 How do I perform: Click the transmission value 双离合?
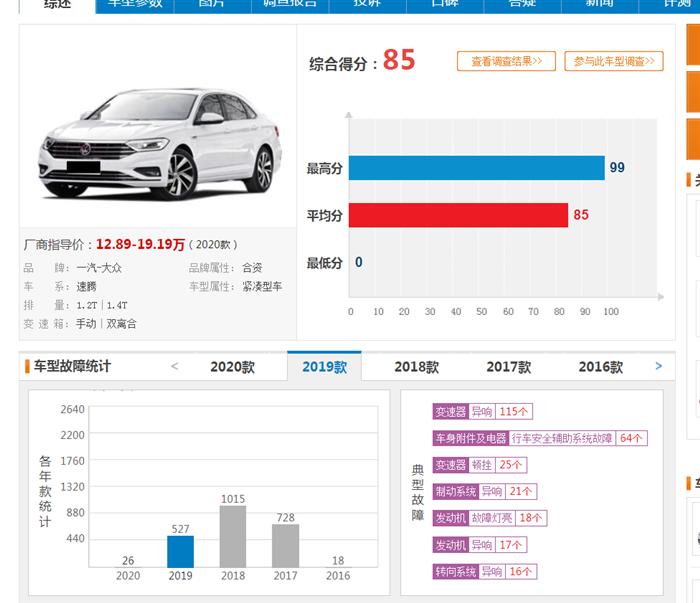121,324
